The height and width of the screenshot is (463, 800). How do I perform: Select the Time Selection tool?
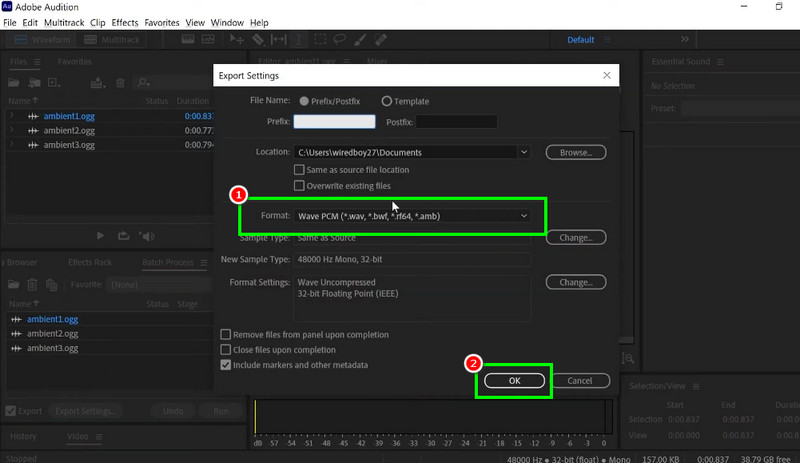tap(299, 39)
